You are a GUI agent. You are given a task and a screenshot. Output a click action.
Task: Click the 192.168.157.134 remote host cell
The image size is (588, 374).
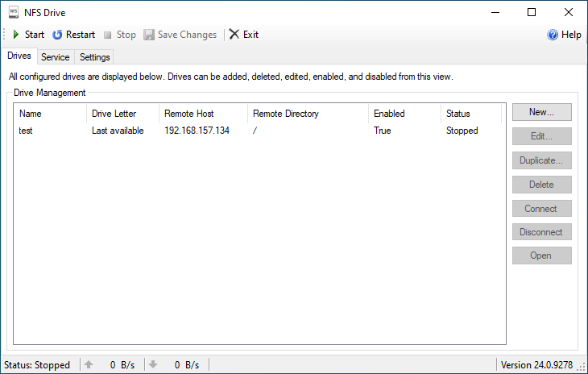197,131
